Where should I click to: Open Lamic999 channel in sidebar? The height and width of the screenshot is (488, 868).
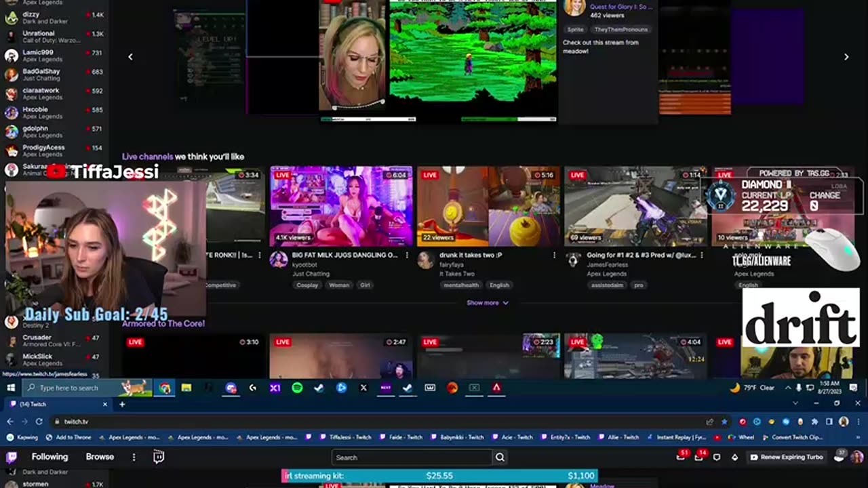53,56
